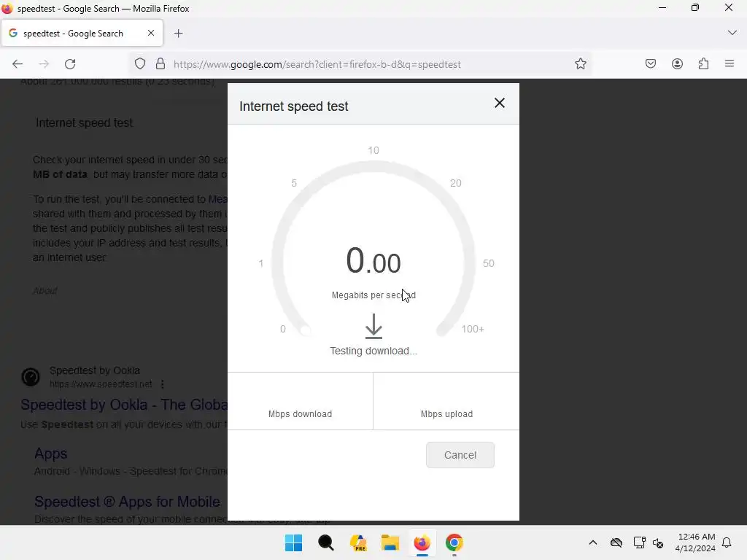Click the 0.00 speed reading
This screenshot has width=747, height=560.
pyautogui.click(x=373, y=261)
